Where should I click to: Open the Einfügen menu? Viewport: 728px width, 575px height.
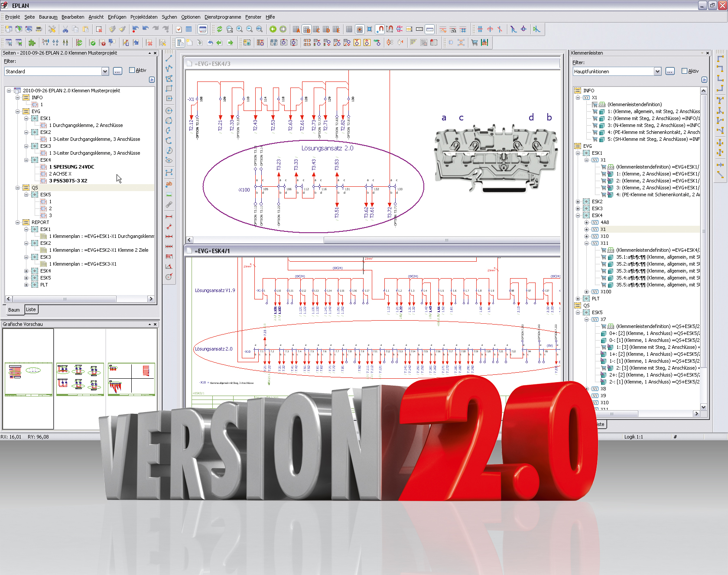click(117, 17)
